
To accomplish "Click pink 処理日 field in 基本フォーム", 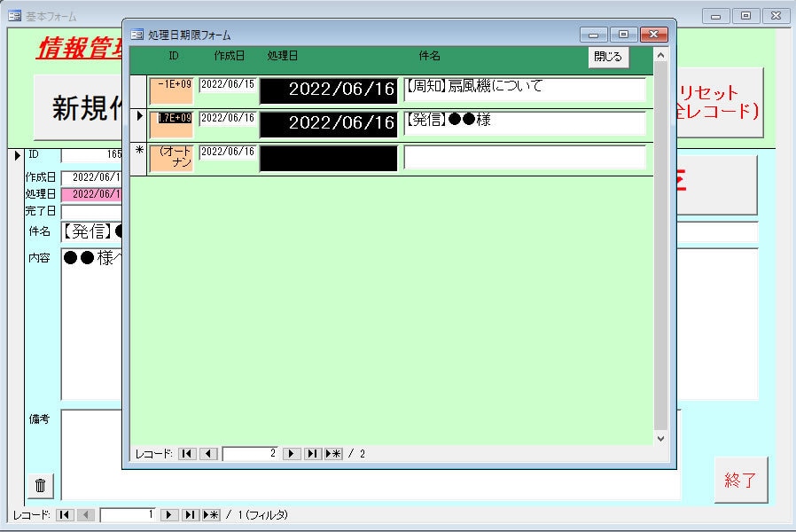I will 91,194.
